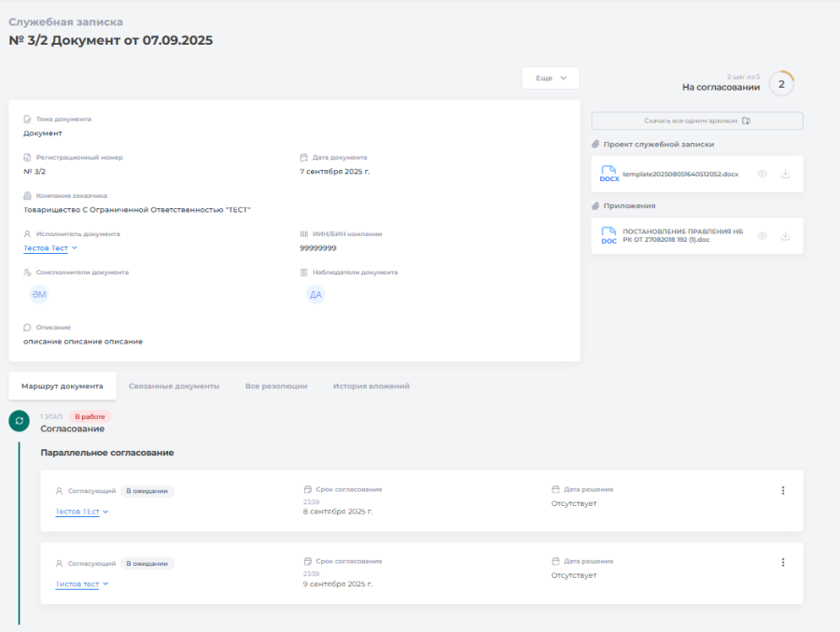Screen dimensions: 840x632
Task: Open three-dot menu for Тестов ТЕст approver
Action: [782, 491]
